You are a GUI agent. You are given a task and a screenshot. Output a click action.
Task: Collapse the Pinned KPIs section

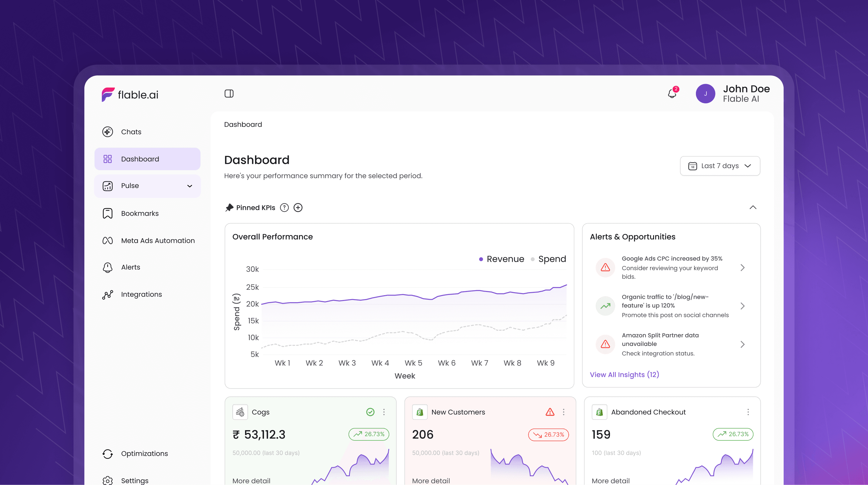[753, 208]
